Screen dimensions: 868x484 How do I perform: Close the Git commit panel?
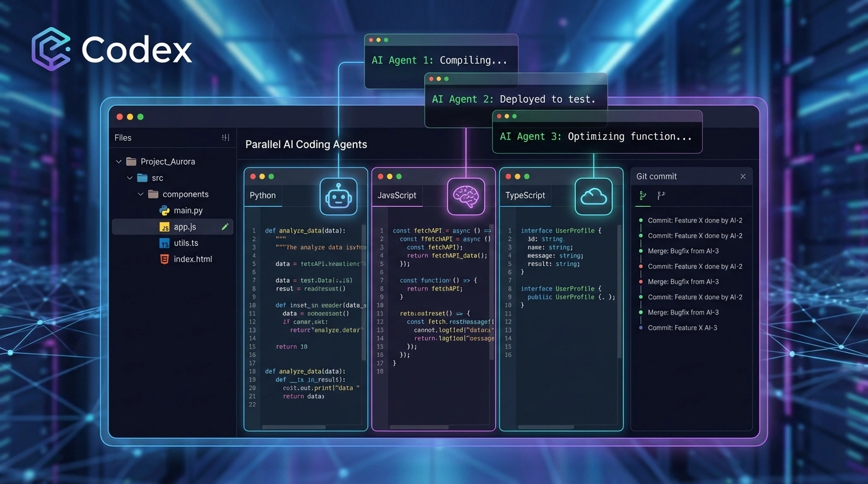coord(742,176)
